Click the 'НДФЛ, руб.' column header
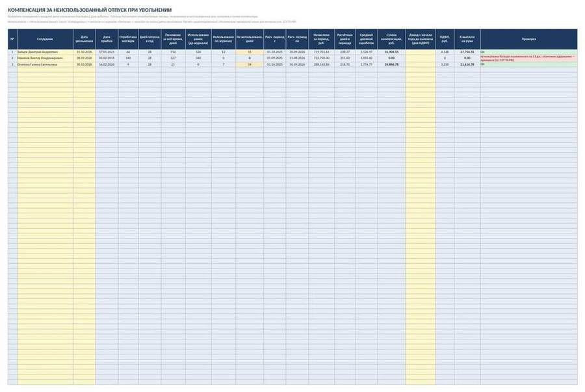Viewport: 585px width, 392px height. tap(445, 39)
